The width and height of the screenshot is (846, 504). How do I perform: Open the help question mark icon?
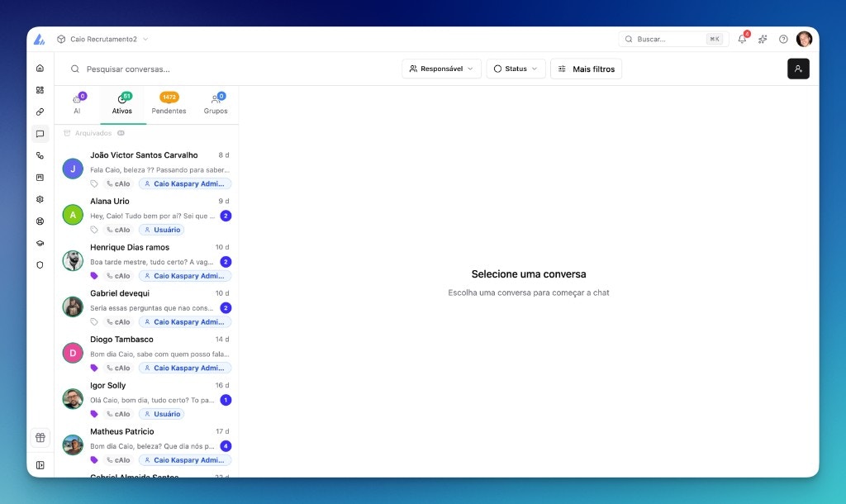pos(782,39)
